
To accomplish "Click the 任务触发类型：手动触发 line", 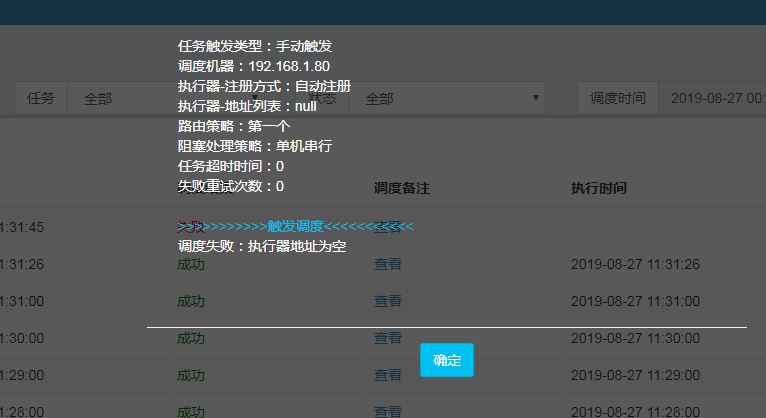I will 255,46.
